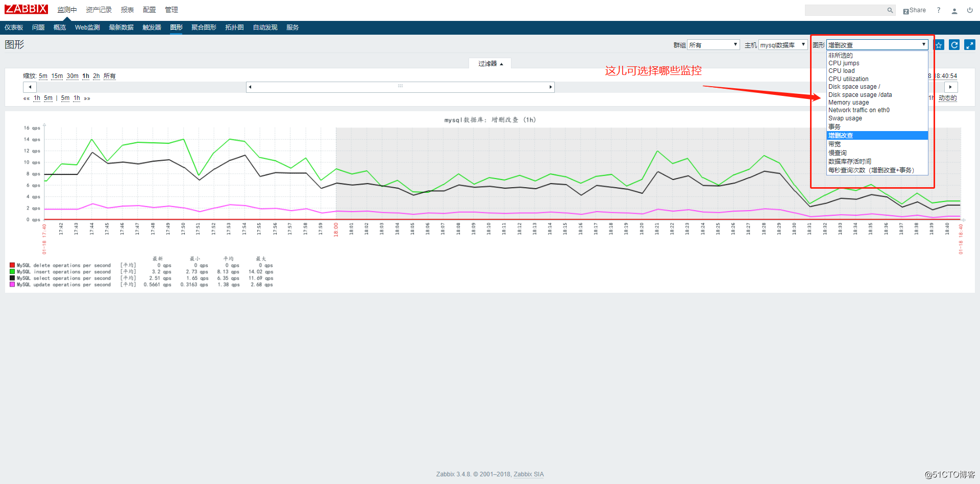The width and height of the screenshot is (980, 484).
Task: Select 增删改查 highlighted option
Action: [877, 136]
